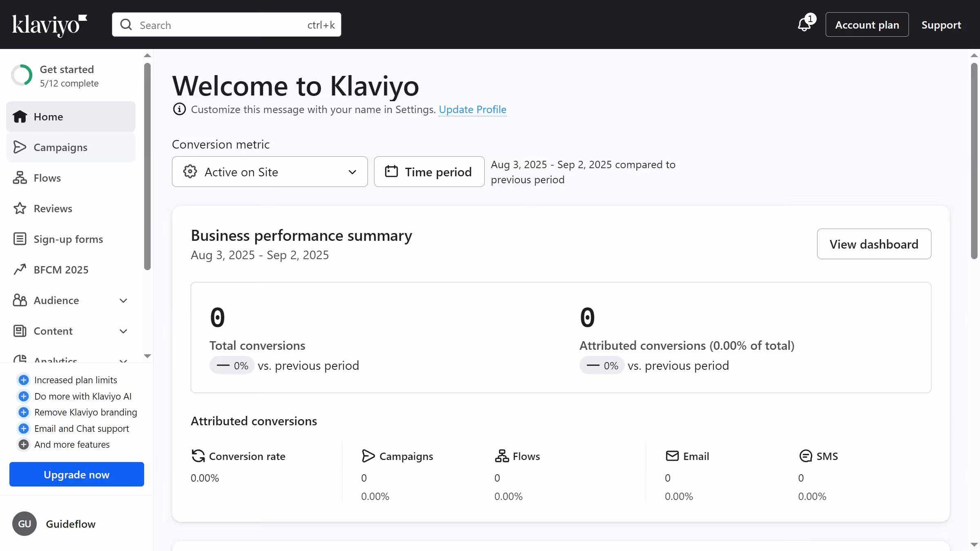
Task: Click the search magnifier icon
Action: 127,24
